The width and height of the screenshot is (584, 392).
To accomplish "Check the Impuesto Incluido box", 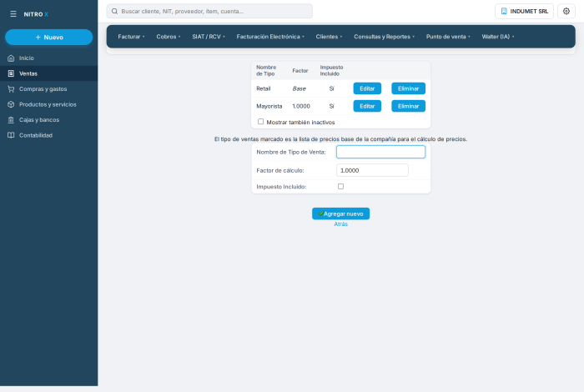I will click(x=340, y=187).
